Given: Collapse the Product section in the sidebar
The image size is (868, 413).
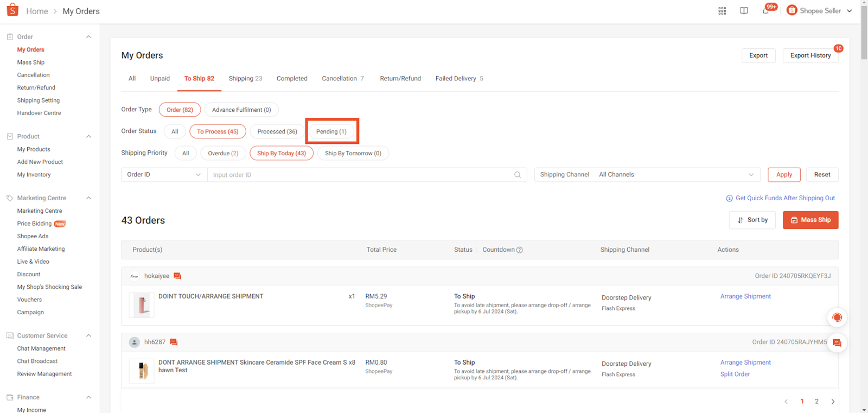Looking at the screenshot, I should (88, 137).
